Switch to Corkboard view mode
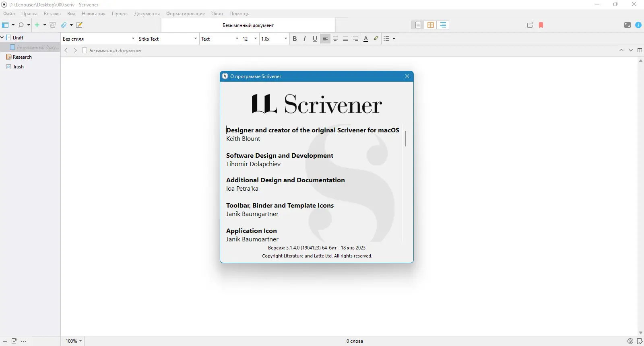Viewport: 644px width, 346px height. pos(431,25)
